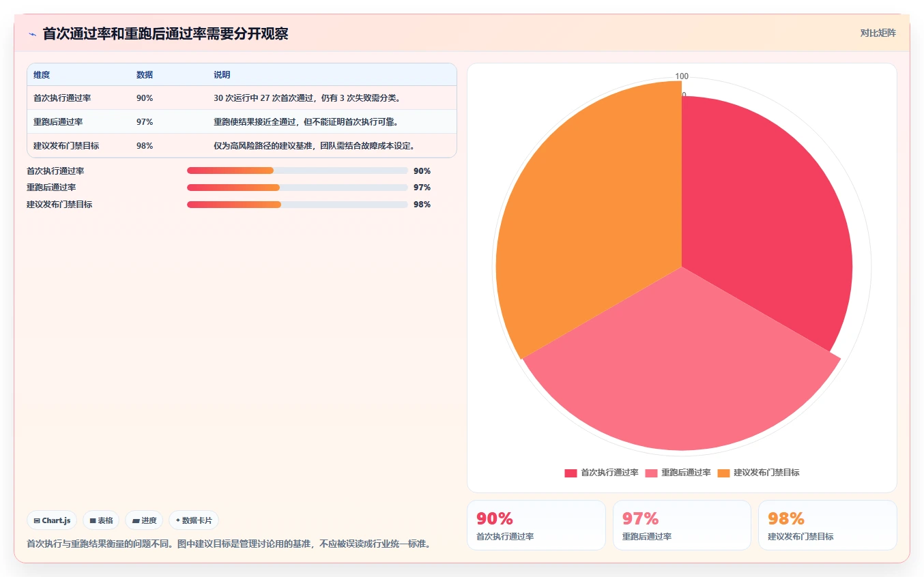Click the page title 首次通过率和重跑后通过率需要分开观察

(165, 34)
